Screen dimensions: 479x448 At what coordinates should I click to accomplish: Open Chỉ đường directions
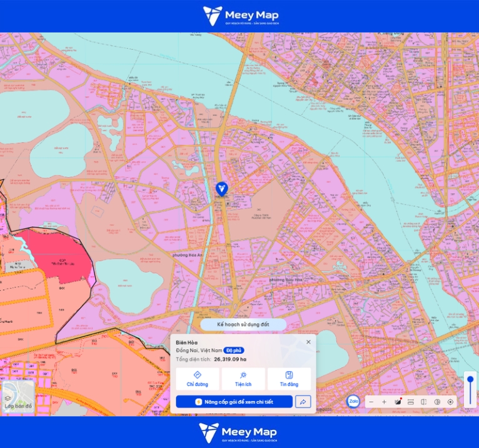(198, 379)
